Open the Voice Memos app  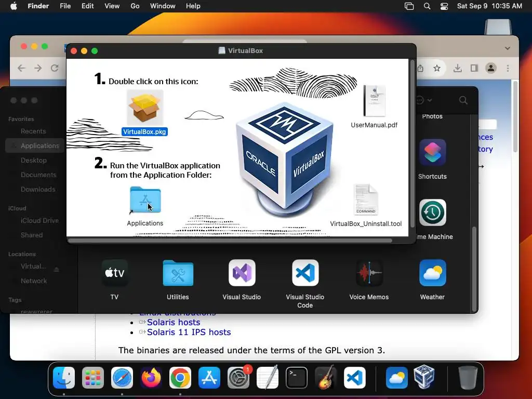(369, 273)
